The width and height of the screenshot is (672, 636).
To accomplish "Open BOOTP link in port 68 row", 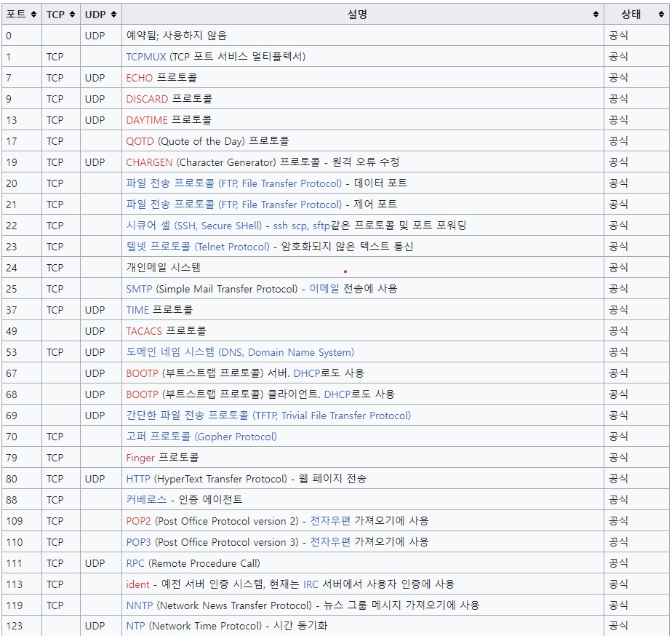I will [x=143, y=394].
